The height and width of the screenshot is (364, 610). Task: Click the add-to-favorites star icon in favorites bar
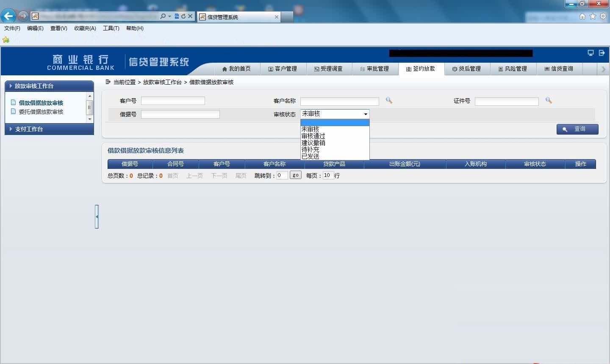6,40
